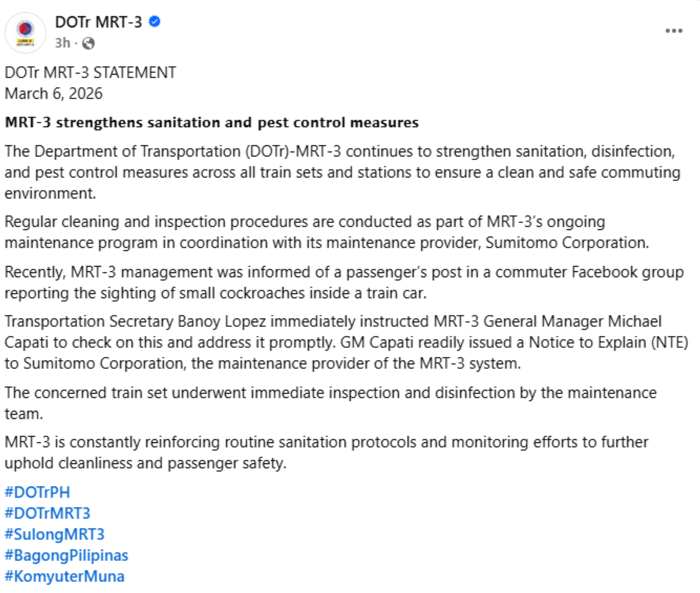Open the 3h post timestamp link

[62, 43]
